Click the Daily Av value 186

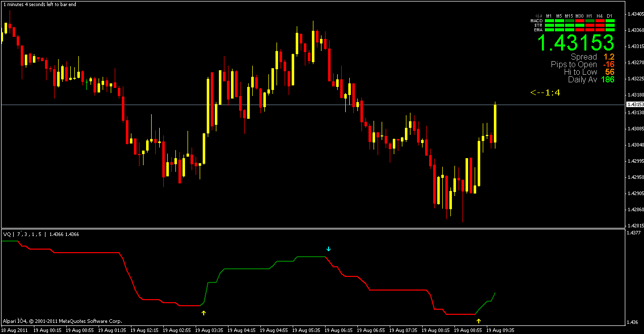[608, 80]
